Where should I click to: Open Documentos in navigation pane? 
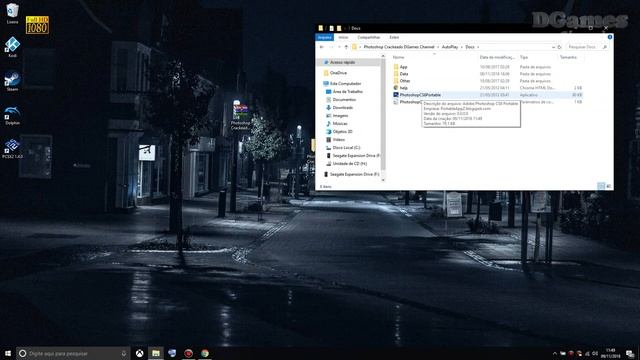pos(344,100)
